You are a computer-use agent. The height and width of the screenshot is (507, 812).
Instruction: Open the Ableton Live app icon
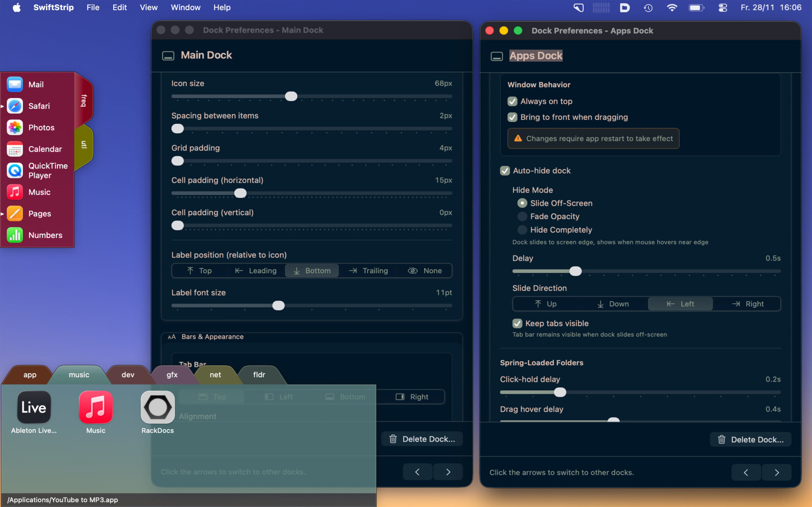34,407
